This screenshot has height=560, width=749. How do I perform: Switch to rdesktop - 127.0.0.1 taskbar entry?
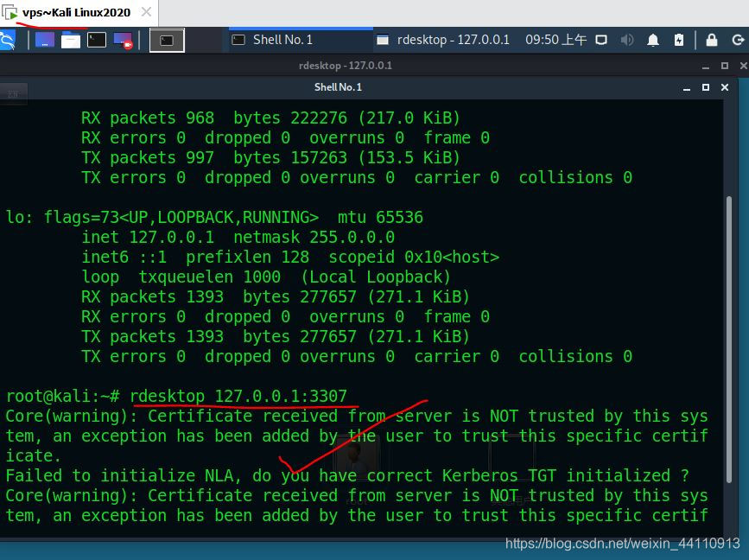(443, 40)
